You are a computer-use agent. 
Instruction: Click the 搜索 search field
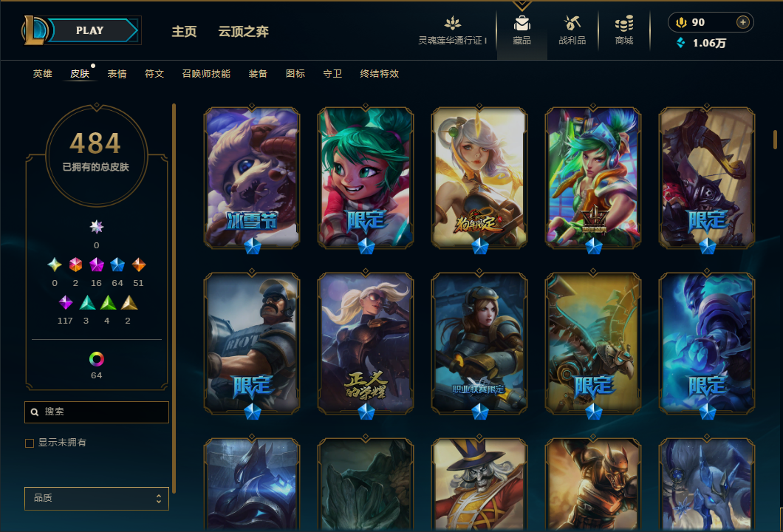[x=96, y=412]
